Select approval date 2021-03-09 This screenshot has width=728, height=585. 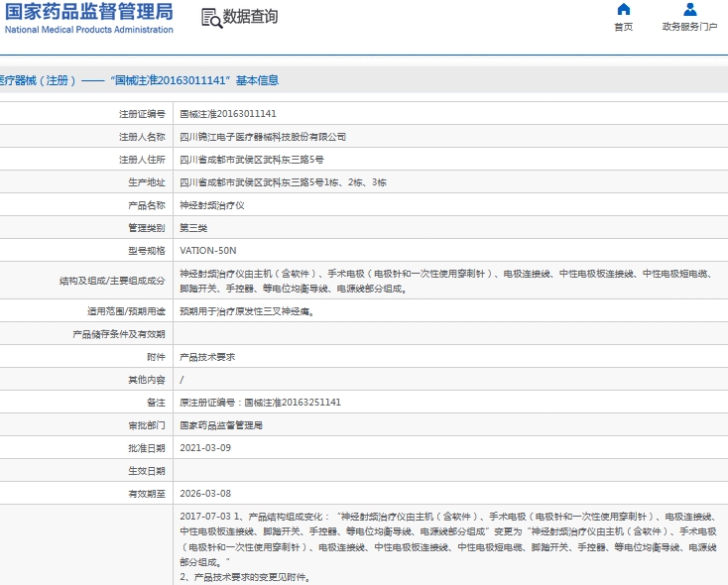(205, 448)
